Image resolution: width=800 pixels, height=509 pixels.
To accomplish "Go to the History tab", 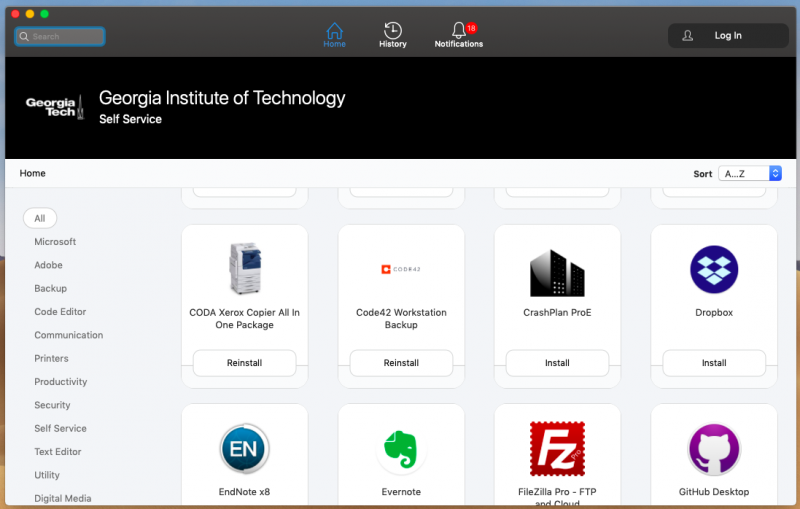I will tap(393, 35).
